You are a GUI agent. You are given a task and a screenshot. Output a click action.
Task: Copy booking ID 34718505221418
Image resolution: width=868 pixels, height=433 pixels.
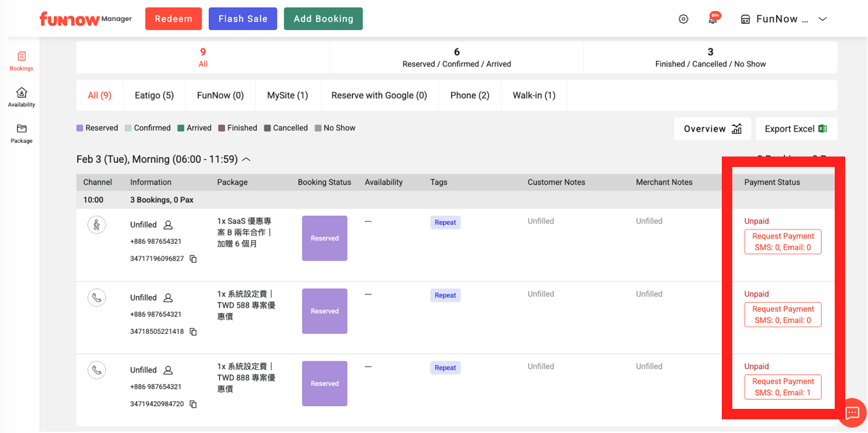tap(193, 332)
